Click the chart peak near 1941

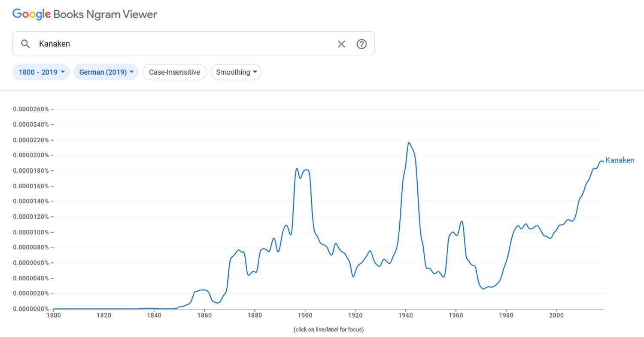click(x=409, y=143)
